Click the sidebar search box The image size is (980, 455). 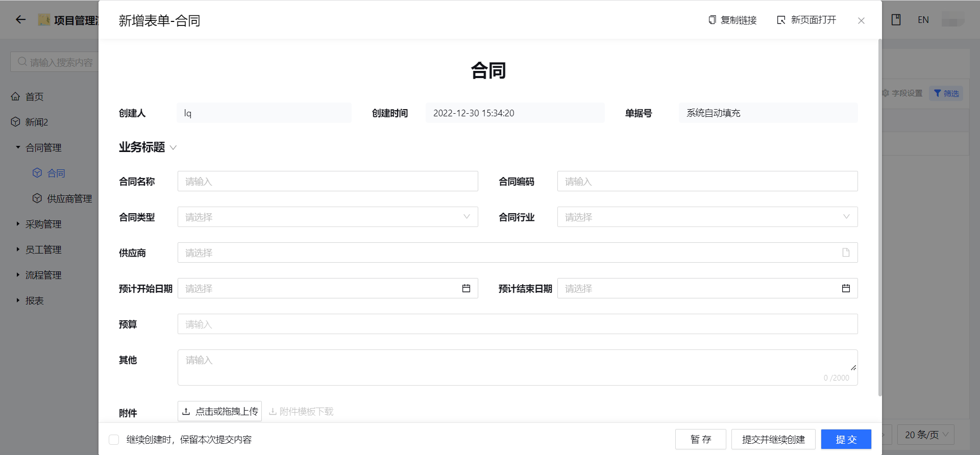[54, 62]
